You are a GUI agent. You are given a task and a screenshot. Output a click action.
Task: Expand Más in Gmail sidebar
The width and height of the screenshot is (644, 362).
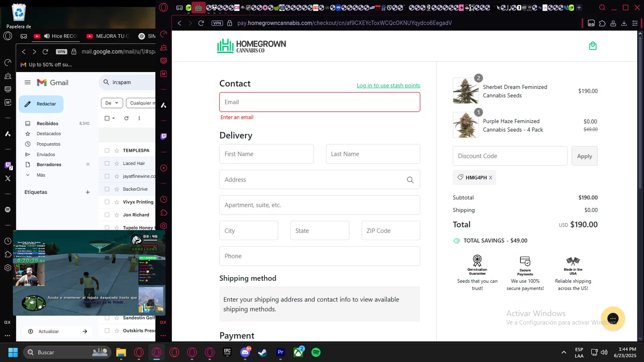[x=41, y=175]
